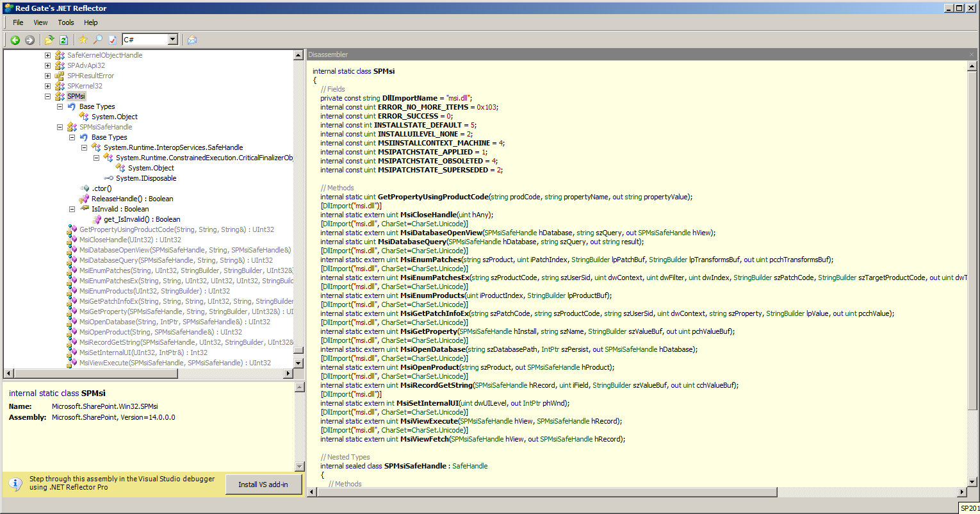Close the Disassembler panel
Screen dimensions: 980x514
tap(971, 54)
